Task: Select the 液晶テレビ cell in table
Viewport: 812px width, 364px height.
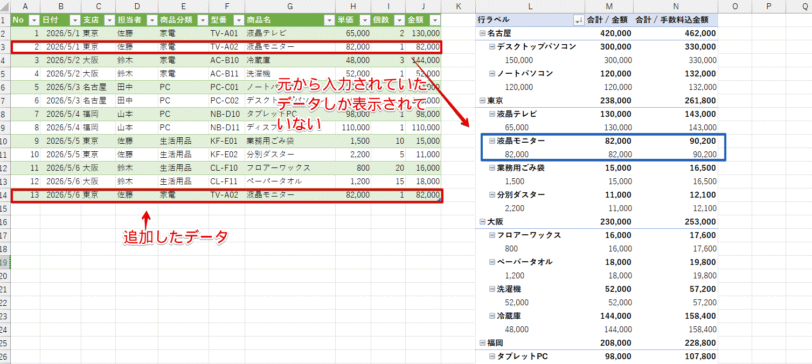Action: click(x=289, y=33)
